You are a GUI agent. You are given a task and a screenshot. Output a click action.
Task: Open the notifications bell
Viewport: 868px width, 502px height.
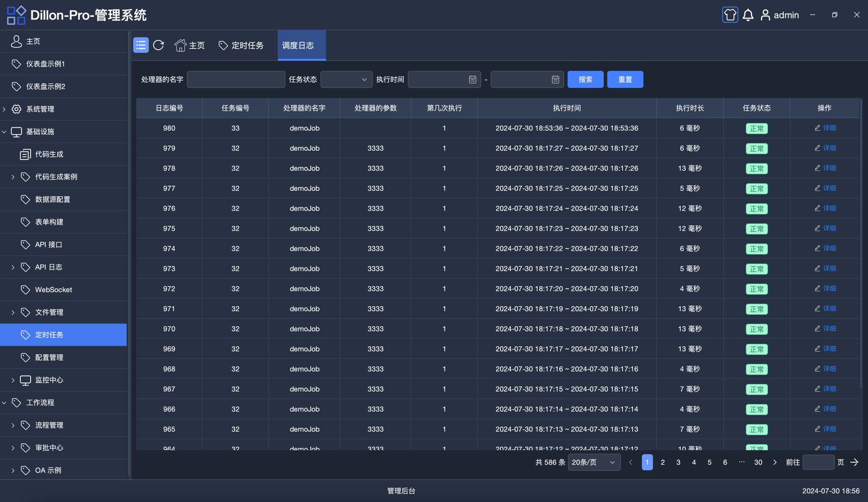(x=748, y=15)
